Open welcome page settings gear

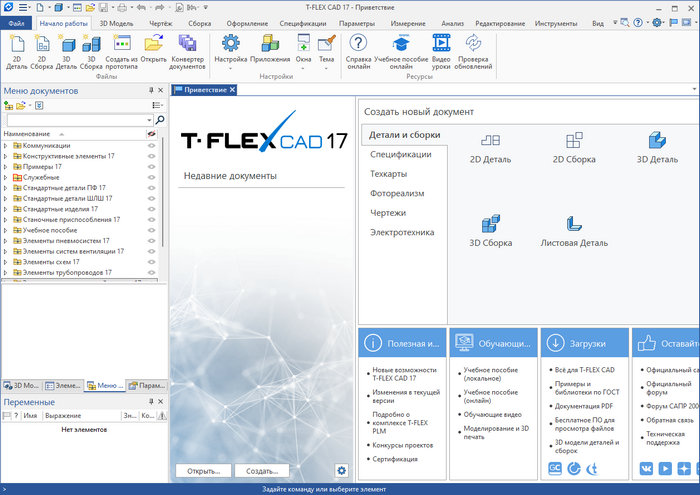pos(342,470)
